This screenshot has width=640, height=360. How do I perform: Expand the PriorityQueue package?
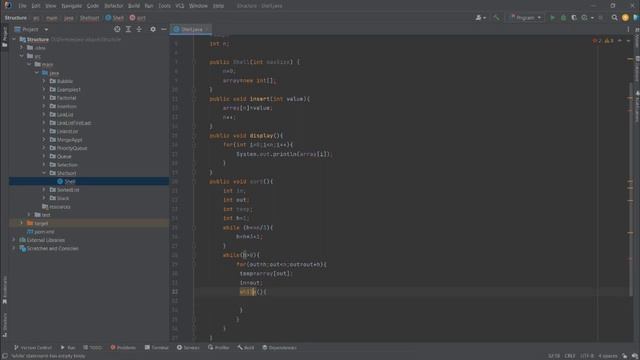(44, 148)
